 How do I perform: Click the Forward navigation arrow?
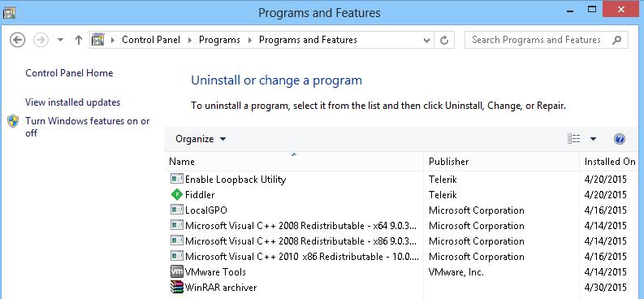point(41,40)
